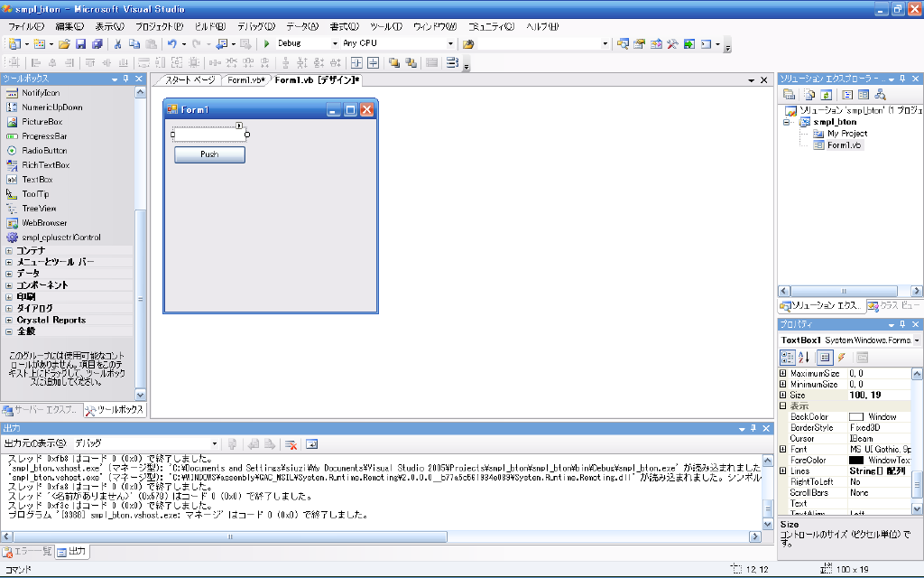Viewport: 924px width, 578px height.
Task: Click the Bring to Front layout icon
Action: (394, 62)
